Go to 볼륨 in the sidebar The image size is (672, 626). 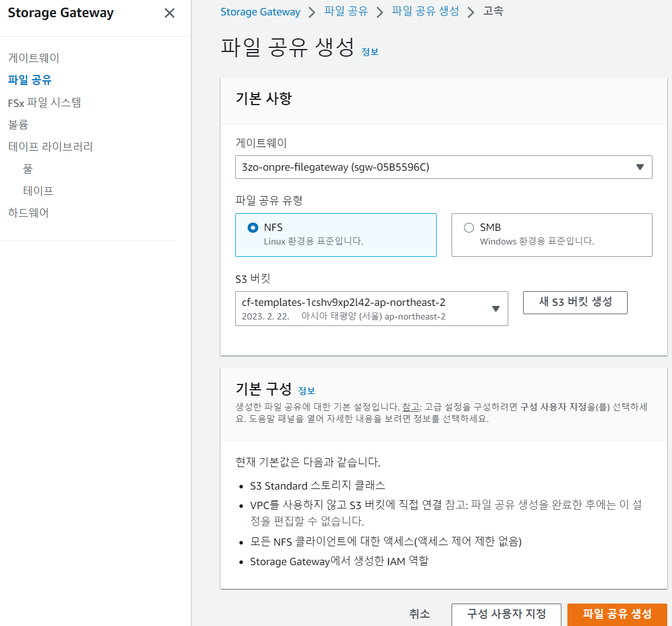[18, 125]
